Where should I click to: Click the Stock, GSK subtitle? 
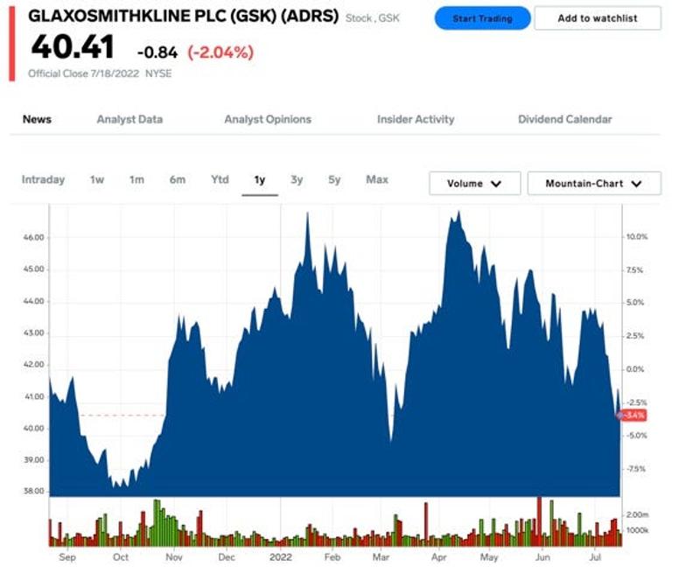point(373,17)
